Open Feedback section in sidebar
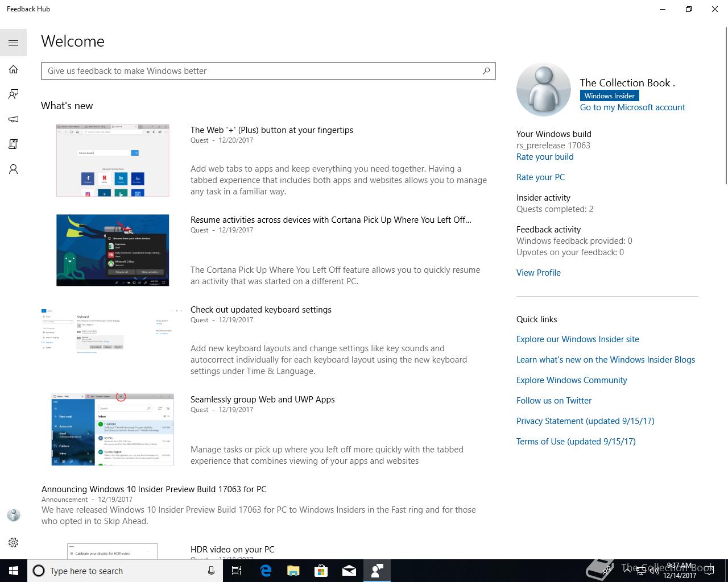 pos(13,94)
